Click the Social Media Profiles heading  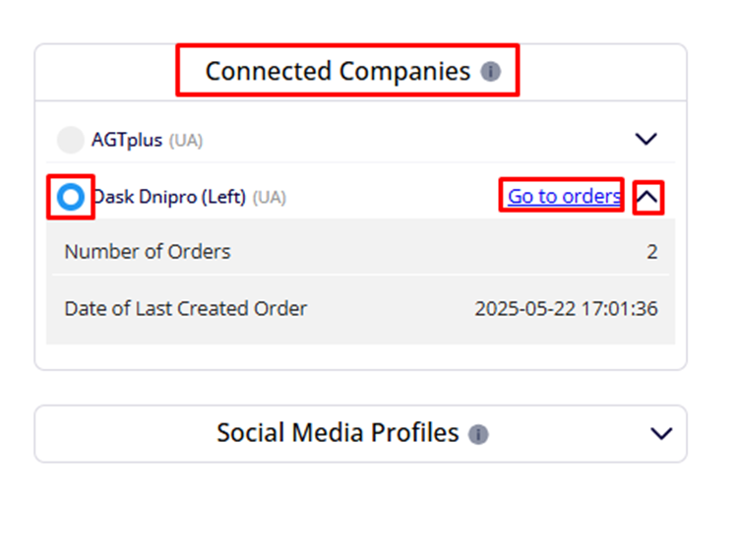pyautogui.click(x=338, y=433)
